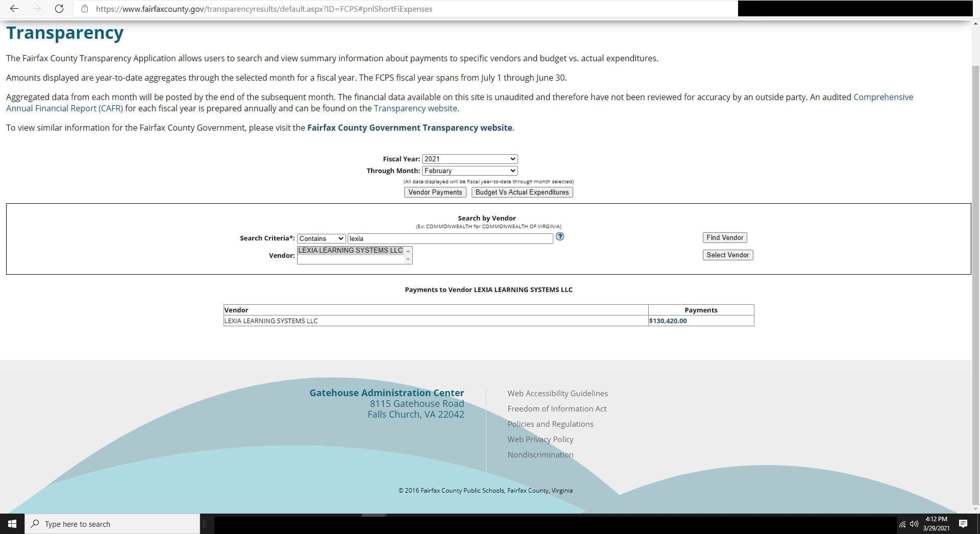
Task: Open the Transparency website link
Action: [415, 108]
